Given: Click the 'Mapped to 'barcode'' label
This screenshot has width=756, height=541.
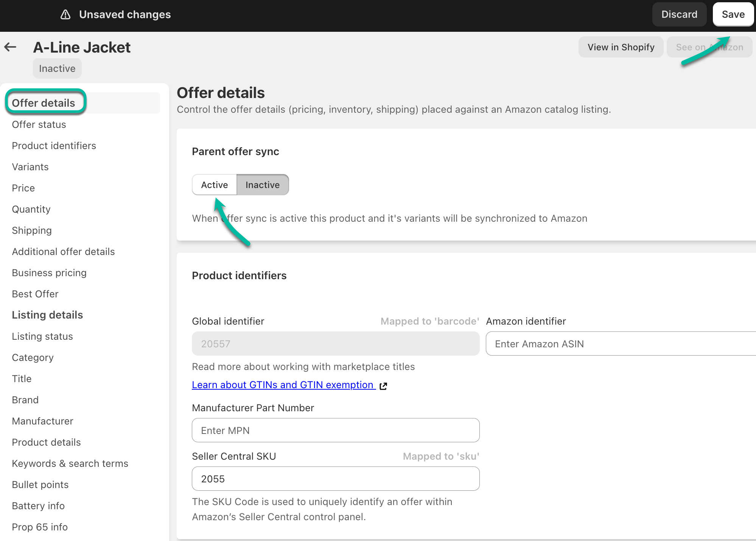Looking at the screenshot, I should (x=430, y=321).
